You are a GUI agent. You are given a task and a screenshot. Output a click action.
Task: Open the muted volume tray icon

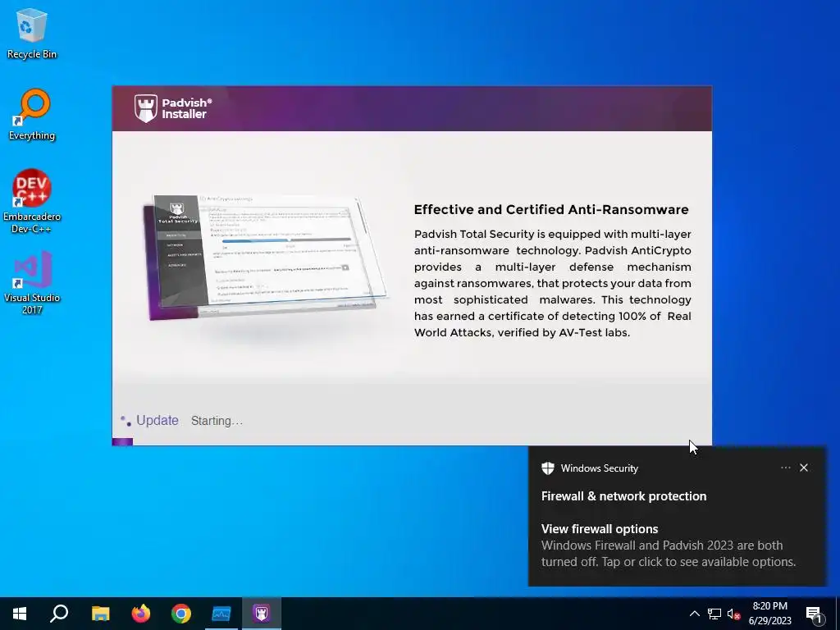click(x=733, y=614)
